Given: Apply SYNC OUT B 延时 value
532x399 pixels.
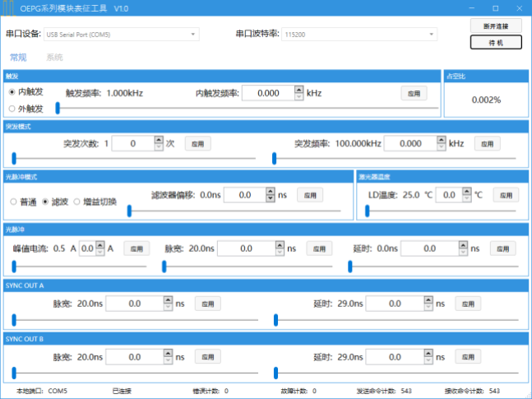Looking at the screenshot, I should [x=468, y=357].
